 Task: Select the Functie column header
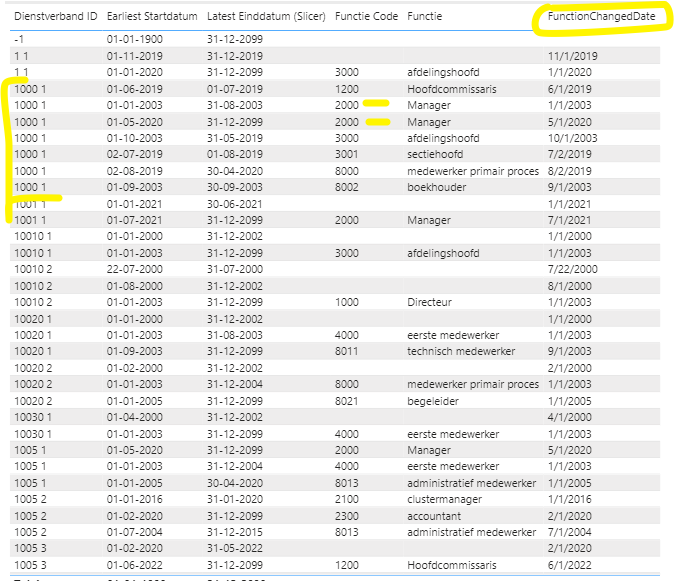pyautogui.click(x=425, y=17)
